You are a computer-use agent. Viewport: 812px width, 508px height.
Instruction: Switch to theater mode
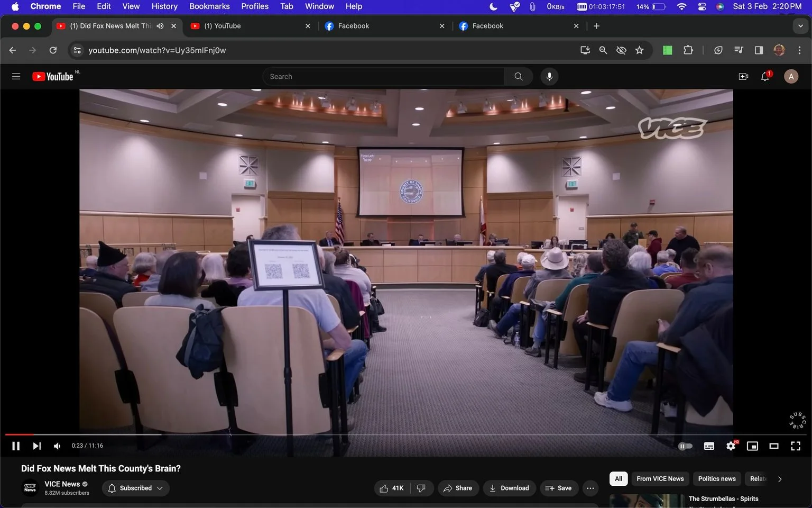[774, 446]
